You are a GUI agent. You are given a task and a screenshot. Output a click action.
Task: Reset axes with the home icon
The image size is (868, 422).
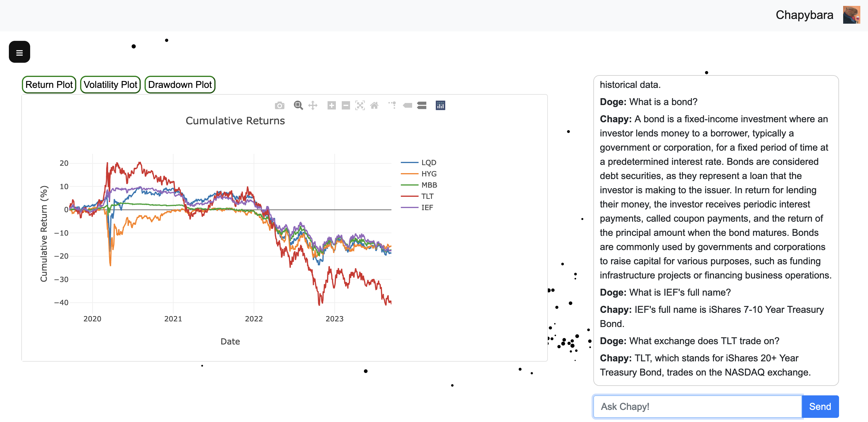click(x=374, y=106)
